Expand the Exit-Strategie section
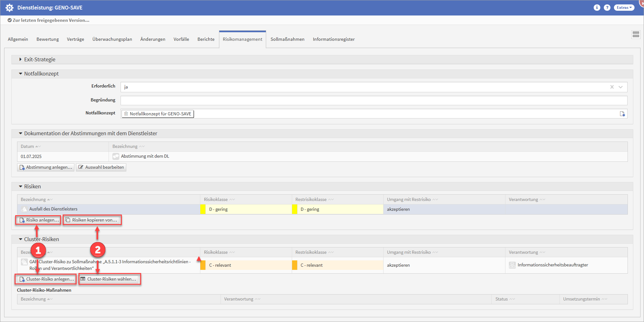The height and width of the screenshot is (322, 644). (x=20, y=59)
